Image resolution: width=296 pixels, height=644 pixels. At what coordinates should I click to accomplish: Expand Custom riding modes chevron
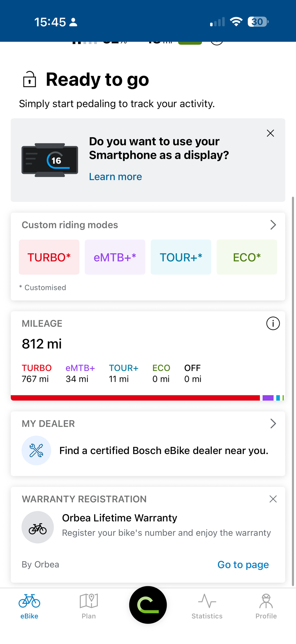pyautogui.click(x=273, y=225)
